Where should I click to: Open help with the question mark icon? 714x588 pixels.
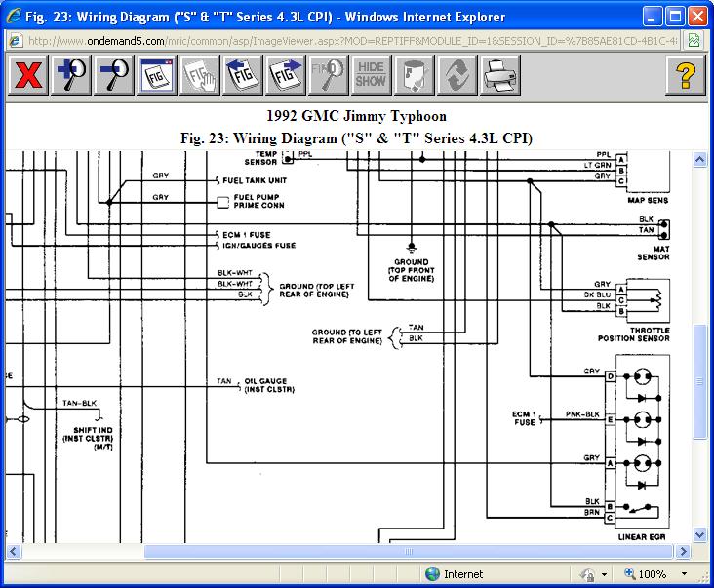click(686, 76)
